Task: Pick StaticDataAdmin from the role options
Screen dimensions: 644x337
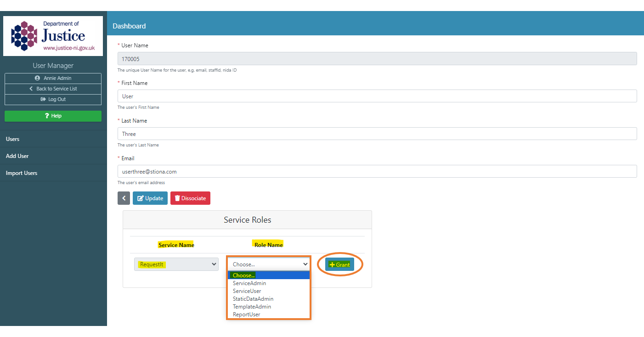Action: click(x=253, y=299)
